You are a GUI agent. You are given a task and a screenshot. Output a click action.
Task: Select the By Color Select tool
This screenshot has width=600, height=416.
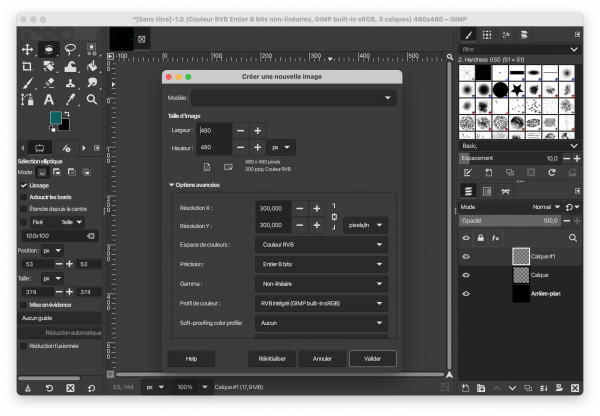click(92, 49)
